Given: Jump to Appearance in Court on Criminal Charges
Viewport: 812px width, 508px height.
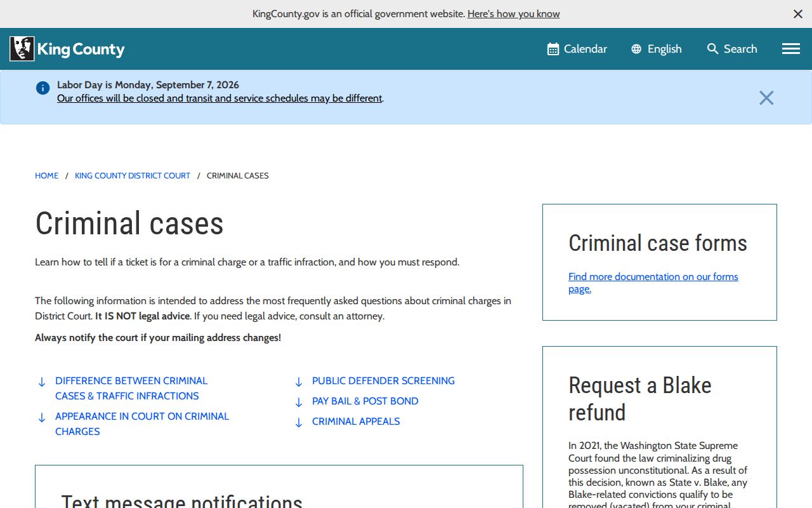Looking at the screenshot, I should (142, 424).
